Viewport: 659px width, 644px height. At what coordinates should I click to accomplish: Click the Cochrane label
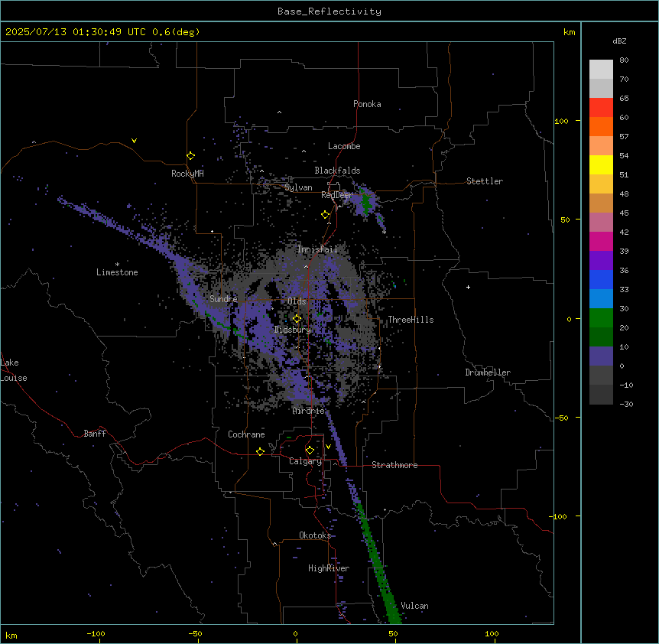(246, 434)
